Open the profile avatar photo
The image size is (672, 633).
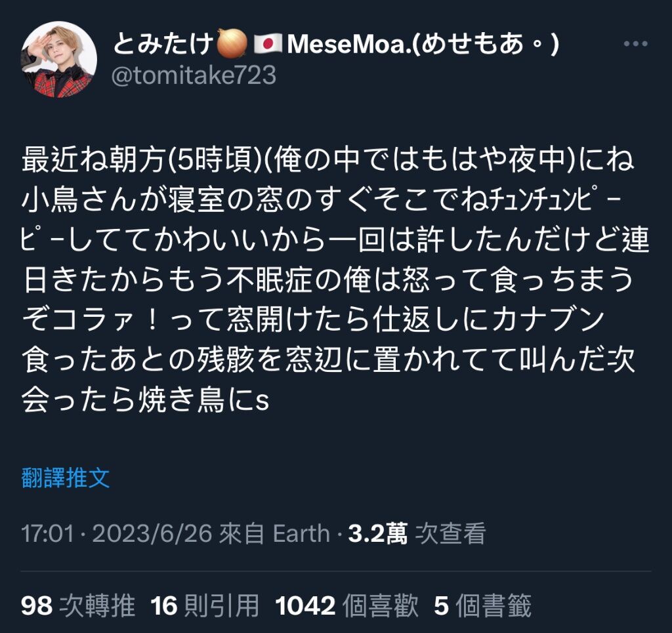coord(58,59)
